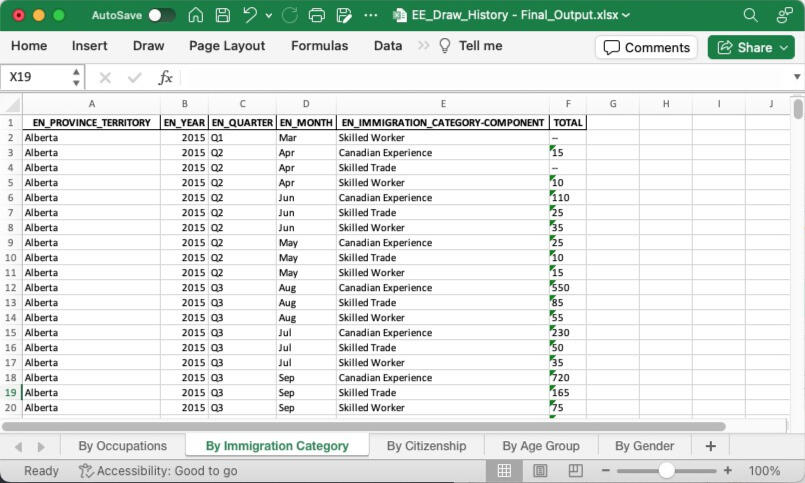805x483 pixels.
Task: Open the undo history dropdown arrow
Action: (x=269, y=15)
